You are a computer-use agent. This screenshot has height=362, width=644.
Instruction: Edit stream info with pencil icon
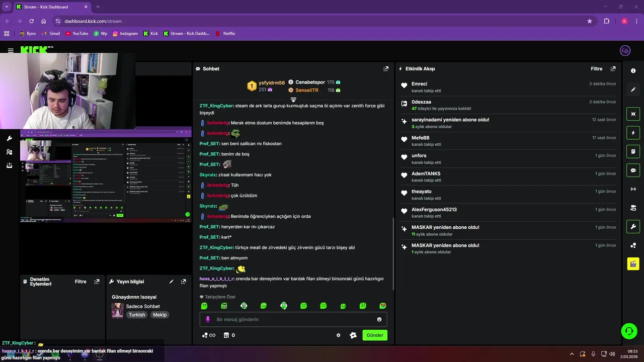[171, 282]
